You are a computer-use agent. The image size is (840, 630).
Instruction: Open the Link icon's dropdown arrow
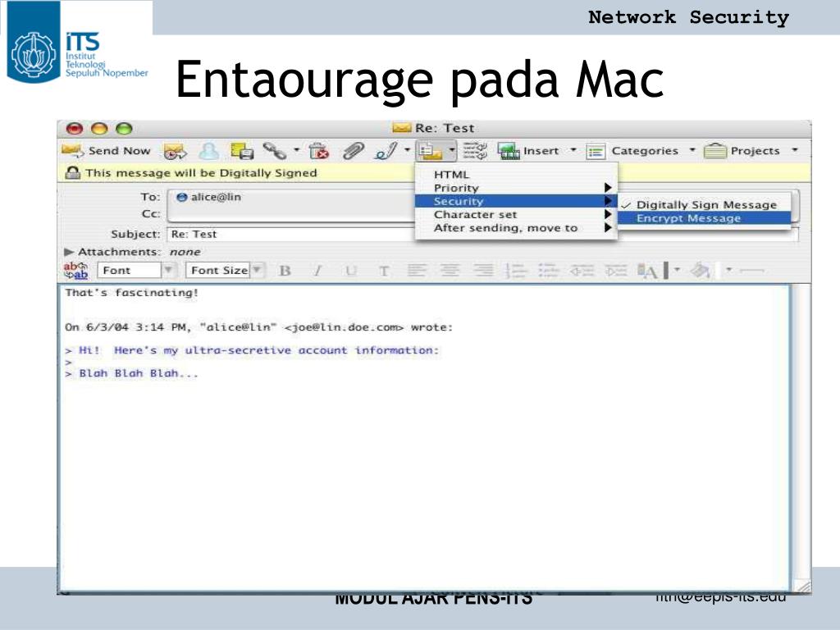click(x=296, y=150)
